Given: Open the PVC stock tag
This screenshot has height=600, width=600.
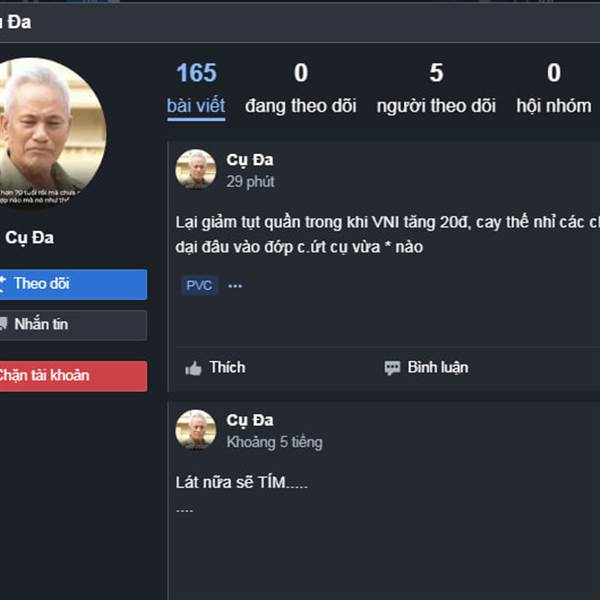Looking at the screenshot, I should click(199, 285).
